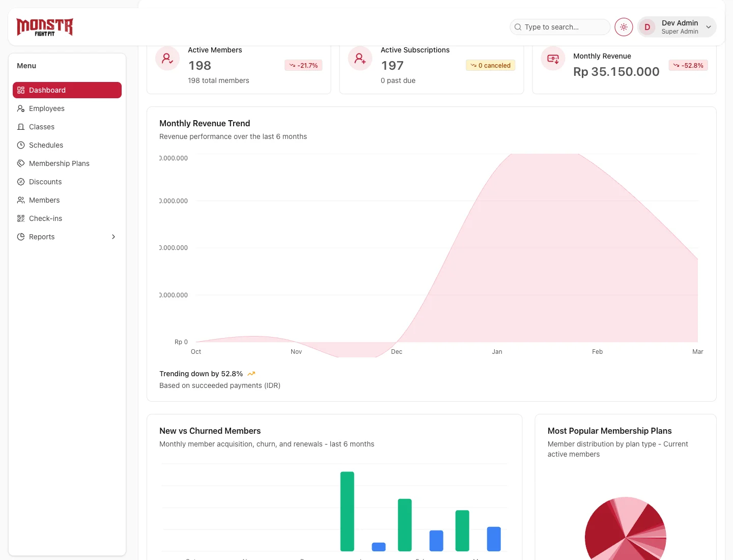
Task: Select Dashboard in the sidebar menu
Action: tap(67, 90)
